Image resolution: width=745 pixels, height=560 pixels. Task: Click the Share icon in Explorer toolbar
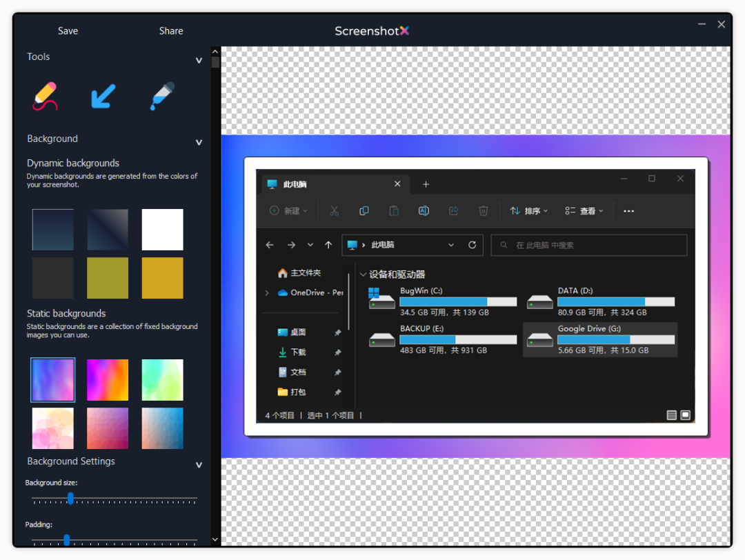pos(454,211)
